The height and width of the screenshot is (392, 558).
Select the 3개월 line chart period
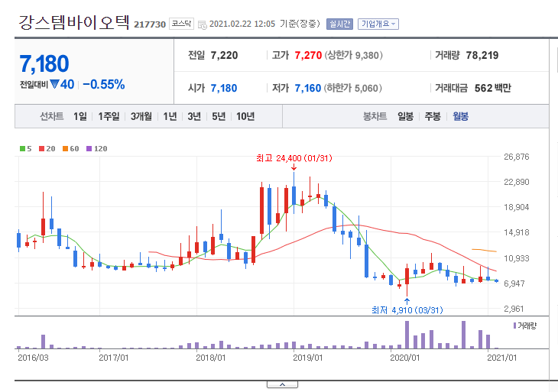point(141,116)
